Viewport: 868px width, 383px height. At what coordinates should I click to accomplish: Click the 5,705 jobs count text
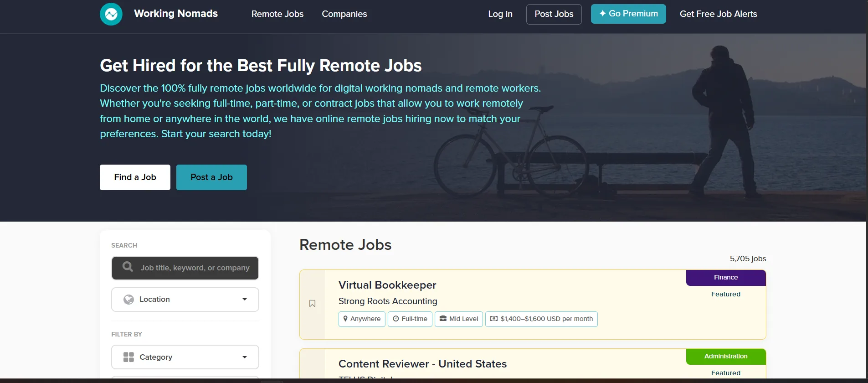[x=748, y=259]
